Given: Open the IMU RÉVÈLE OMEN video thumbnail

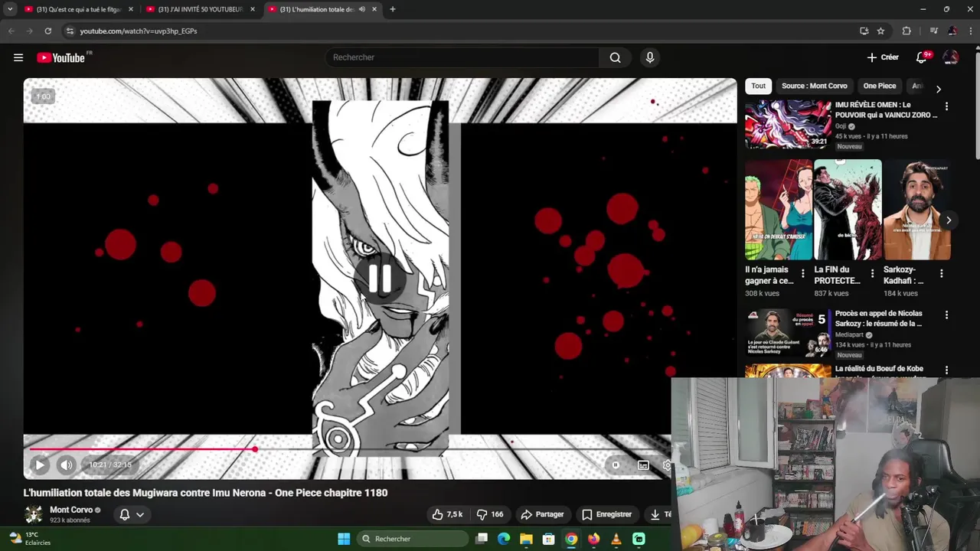Looking at the screenshot, I should (x=788, y=125).
